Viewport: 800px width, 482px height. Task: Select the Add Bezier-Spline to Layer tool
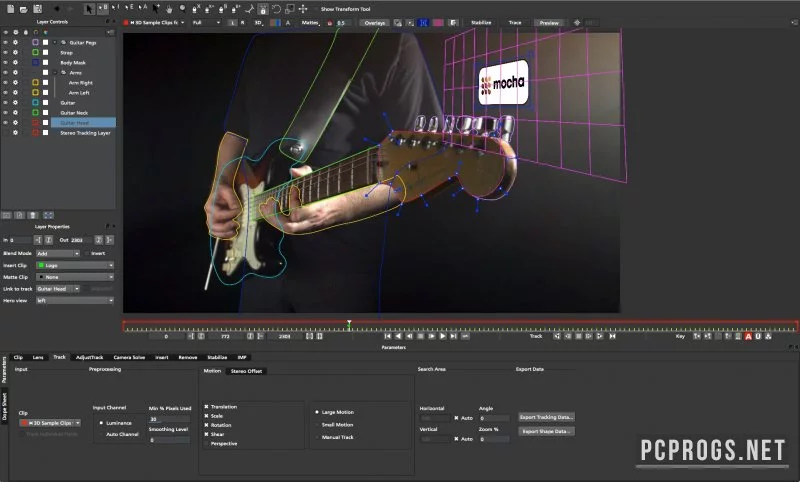235,9
